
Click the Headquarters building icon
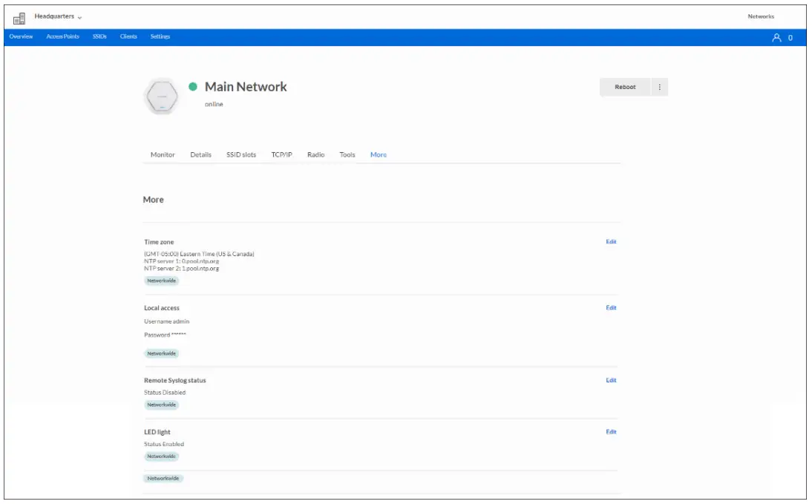click(20, 17)
